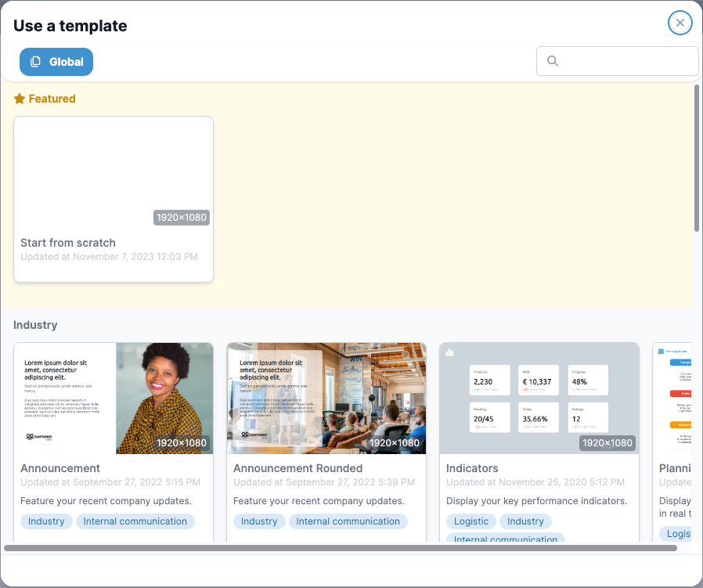703x588 pixels.
Task: Open the Indicators template thumbnail
Action: click(x=539, y=399)
